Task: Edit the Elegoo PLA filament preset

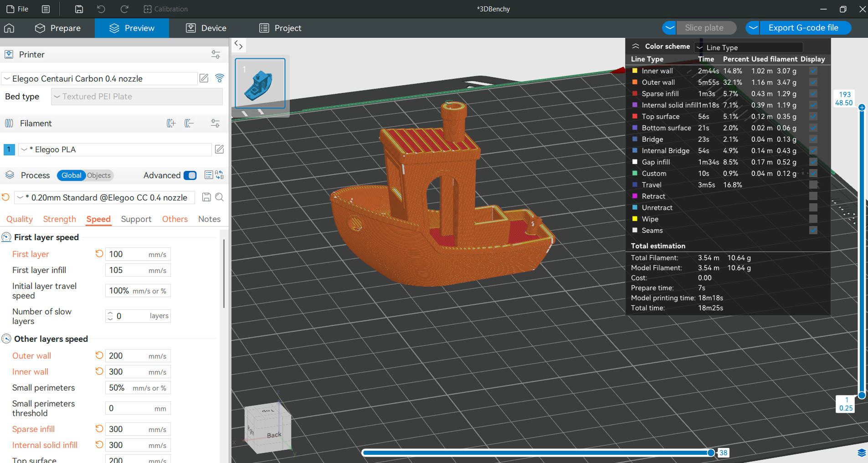Action: coord(219,149)
